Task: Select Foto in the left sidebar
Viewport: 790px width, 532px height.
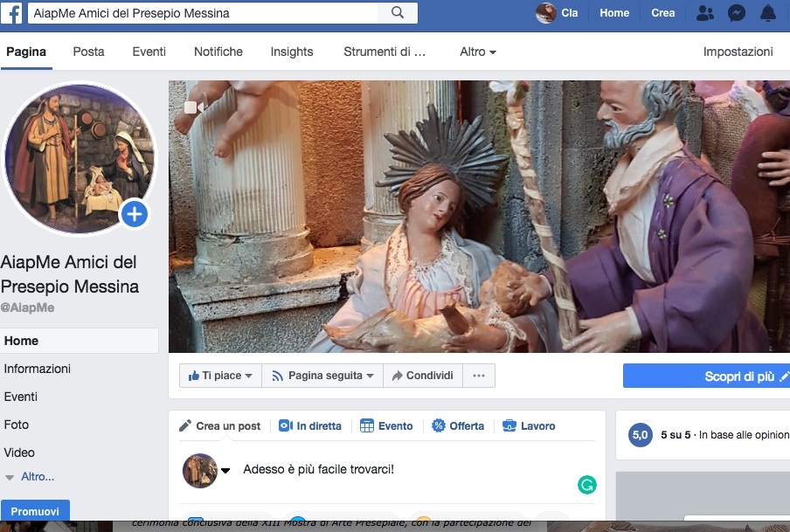Action: [16, 425]
